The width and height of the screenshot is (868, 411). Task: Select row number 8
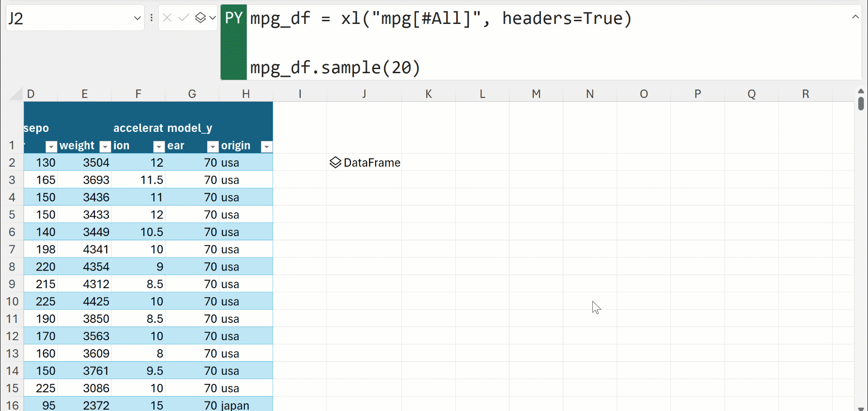pos(12,266)
